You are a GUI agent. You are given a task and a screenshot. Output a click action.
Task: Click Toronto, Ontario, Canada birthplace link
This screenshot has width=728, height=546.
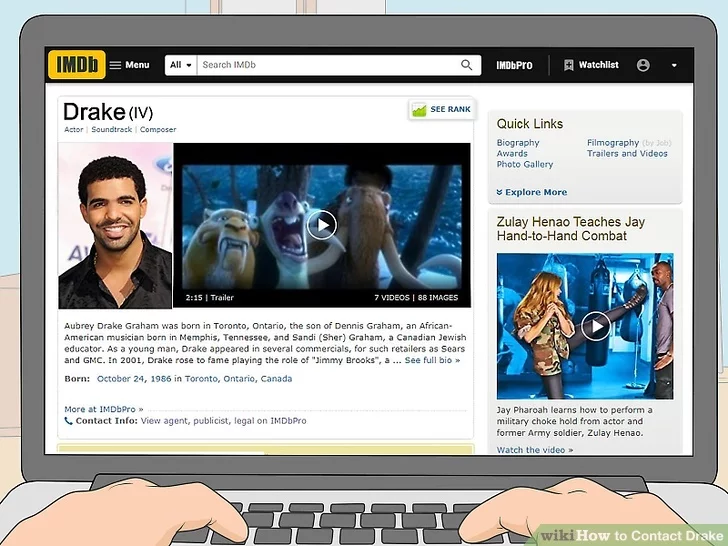[238, 379]
